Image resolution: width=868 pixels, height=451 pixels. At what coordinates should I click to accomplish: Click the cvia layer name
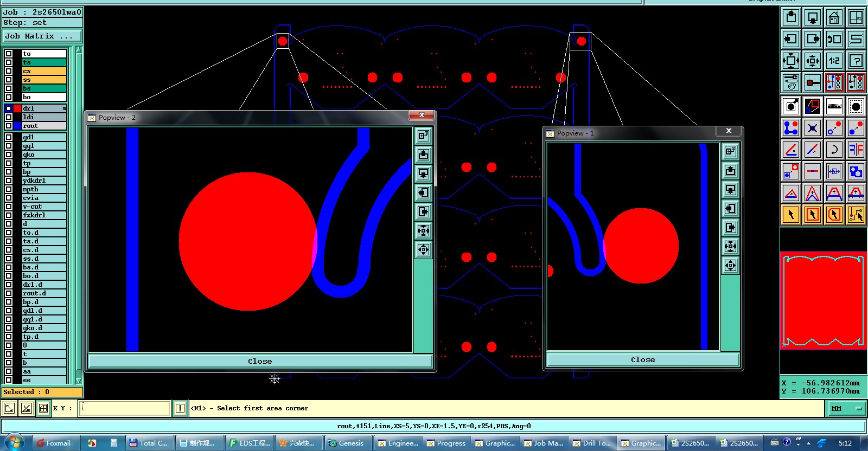point(31,198)
